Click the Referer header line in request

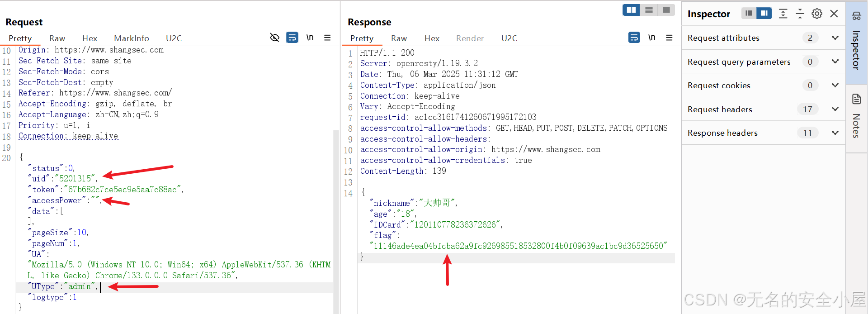coord(95,93)
